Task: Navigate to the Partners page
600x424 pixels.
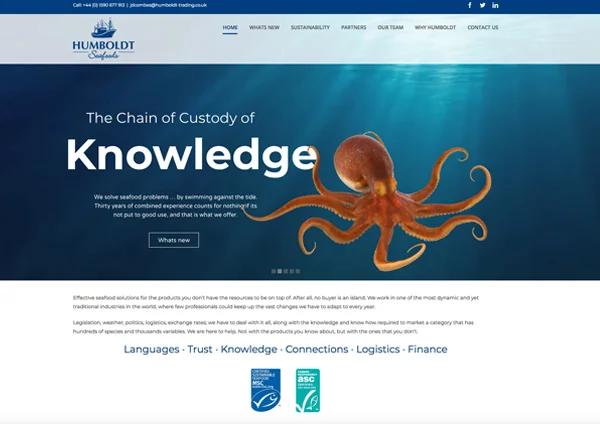Action: pos(353,28)
